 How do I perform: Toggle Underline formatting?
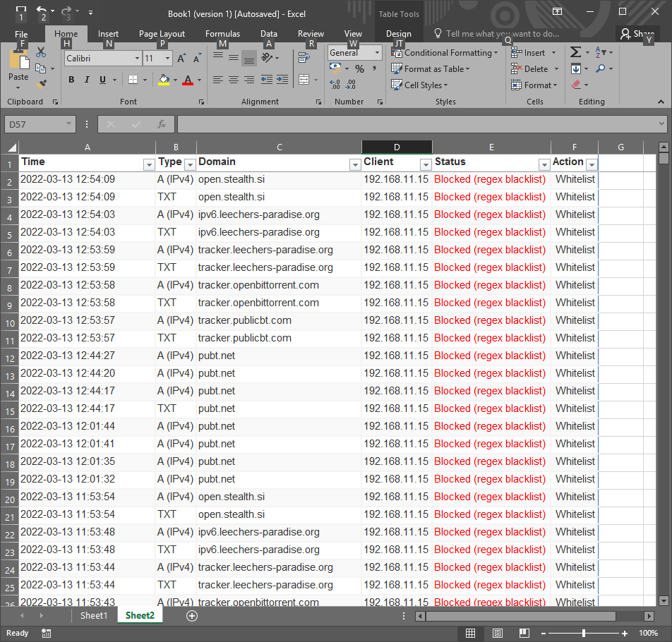[102, 79]
